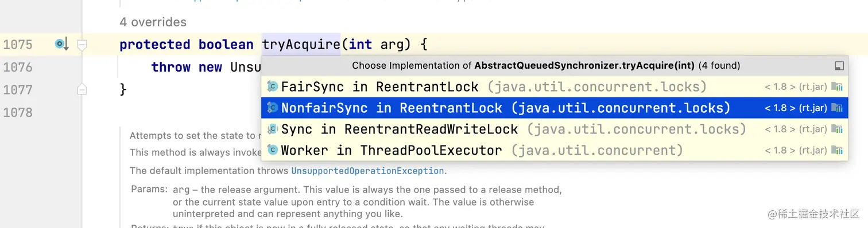Select Worker in ThreadPoolExecutor implementation
Viewport: 868px width, 228px height.
pos(555,151)
